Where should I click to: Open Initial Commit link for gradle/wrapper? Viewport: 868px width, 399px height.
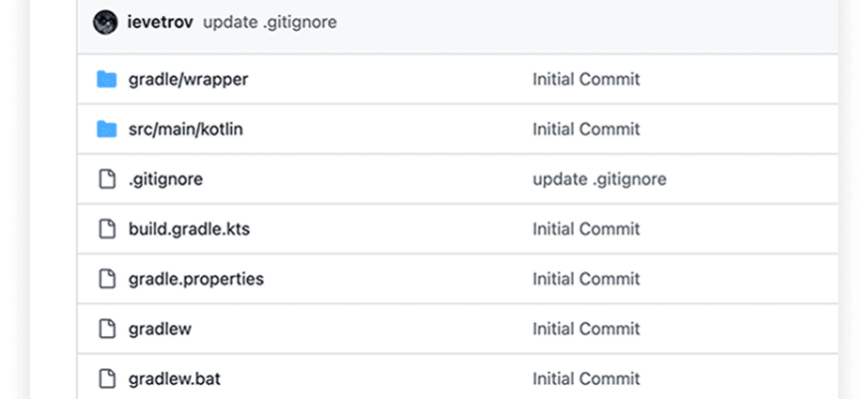coord(586,80)
